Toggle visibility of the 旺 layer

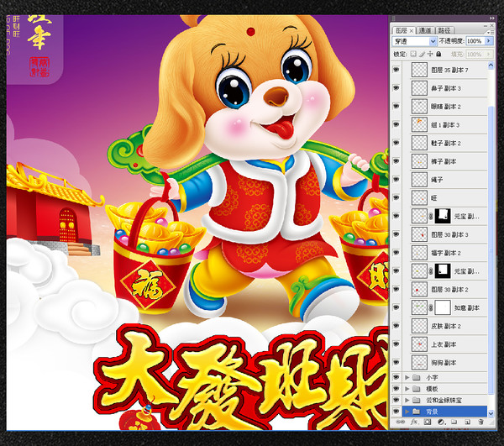[x=396, y=197]
